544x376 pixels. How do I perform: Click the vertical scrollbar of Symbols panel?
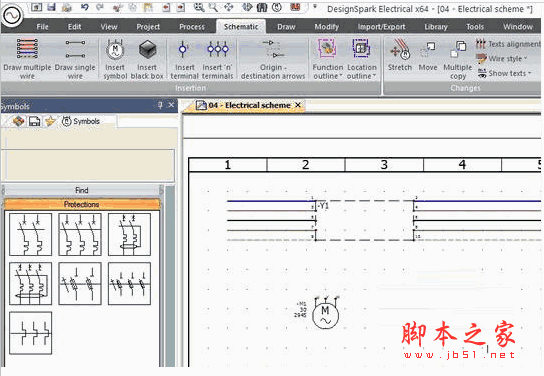pyautogui.click(x=170, y=276)
